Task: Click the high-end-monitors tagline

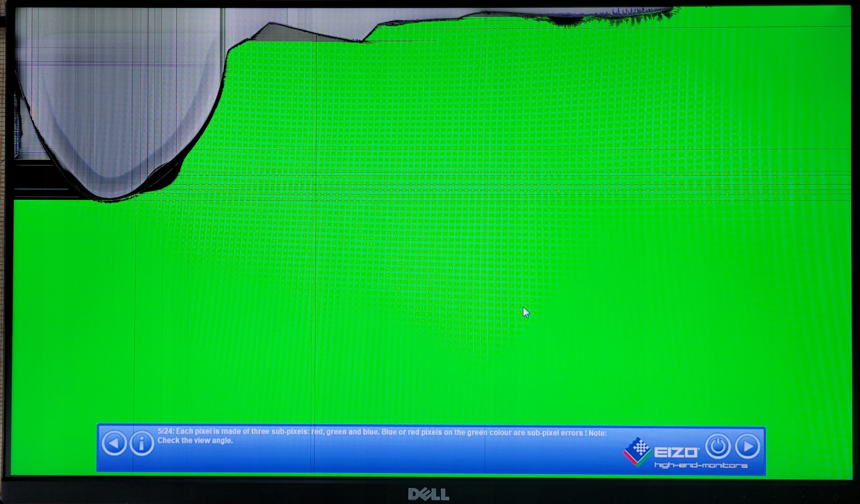Action: pos(701,465)
